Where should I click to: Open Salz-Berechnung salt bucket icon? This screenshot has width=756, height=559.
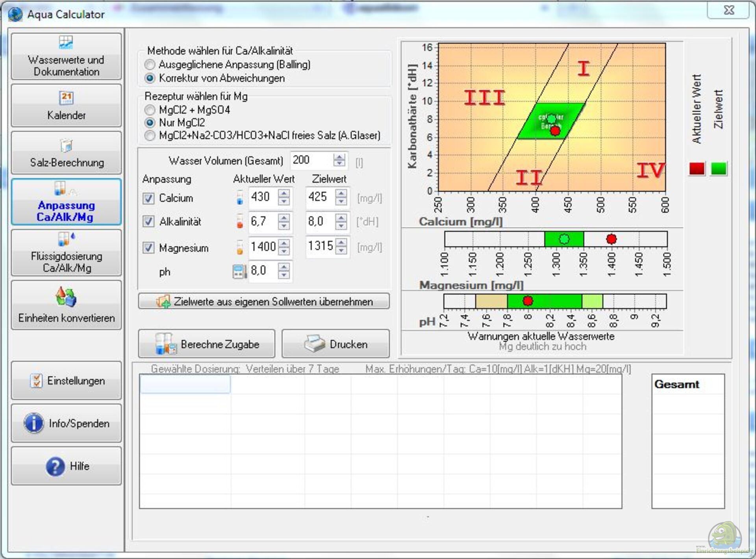click(x=66, y=145)
